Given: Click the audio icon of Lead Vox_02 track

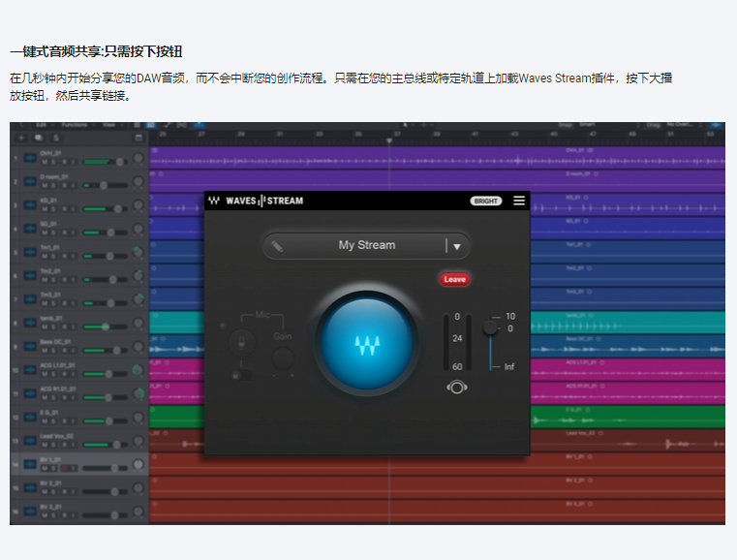Looking at the screenshot, I should point(30,441).
